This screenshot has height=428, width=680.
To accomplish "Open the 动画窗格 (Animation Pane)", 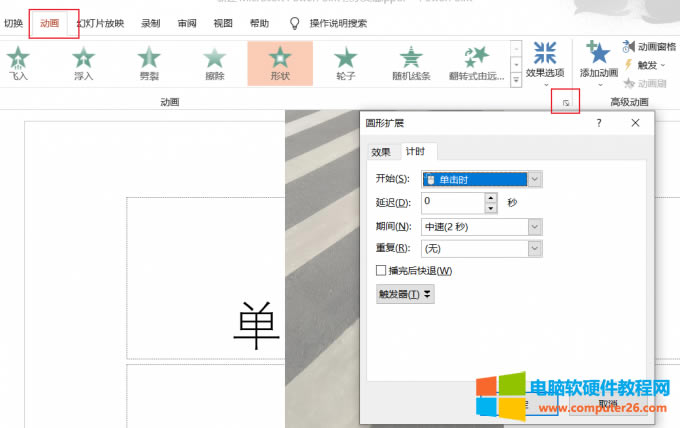I will click(654, 46).
